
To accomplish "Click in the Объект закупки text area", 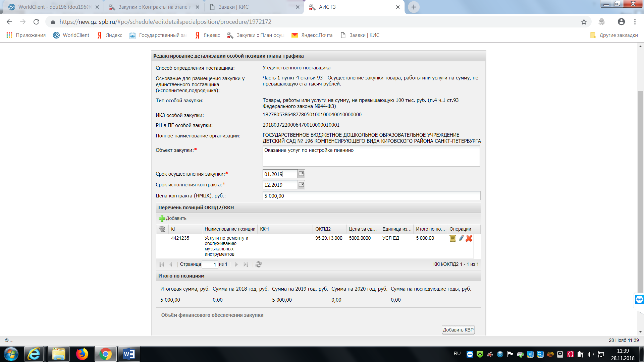I will pyautogui.click(x=371, y=157).
